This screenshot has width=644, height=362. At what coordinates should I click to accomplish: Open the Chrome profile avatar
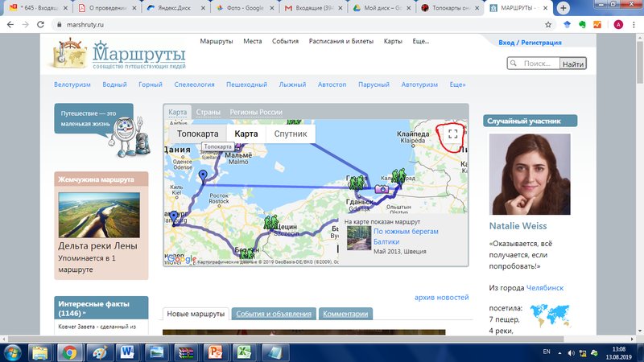618,25
